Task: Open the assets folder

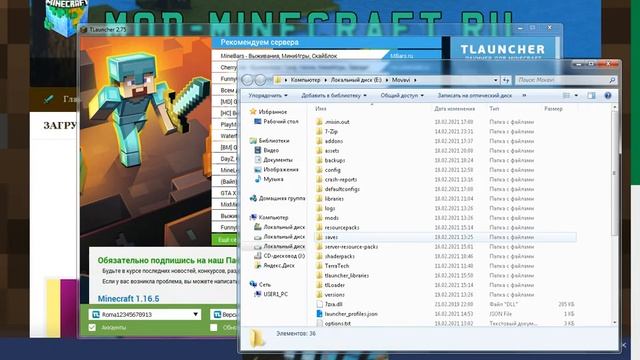Action: pos(331,151)
